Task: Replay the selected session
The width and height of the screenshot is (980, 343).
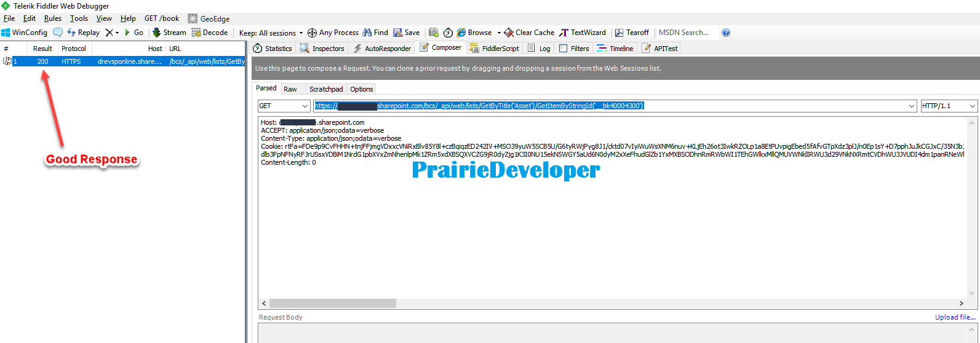Action: (x=83, y=33)
